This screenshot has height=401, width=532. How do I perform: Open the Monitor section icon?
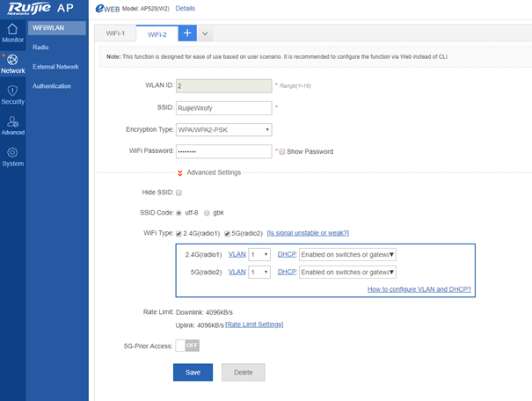12,29
